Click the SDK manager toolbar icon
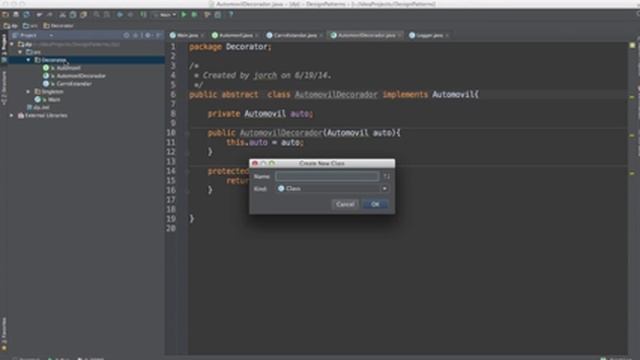Viewport: 640px width, 360px height. [218, 15]
